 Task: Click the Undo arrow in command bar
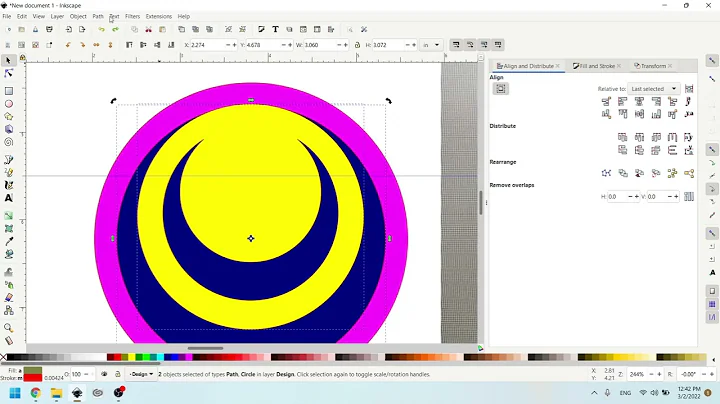tap(101, 29)
